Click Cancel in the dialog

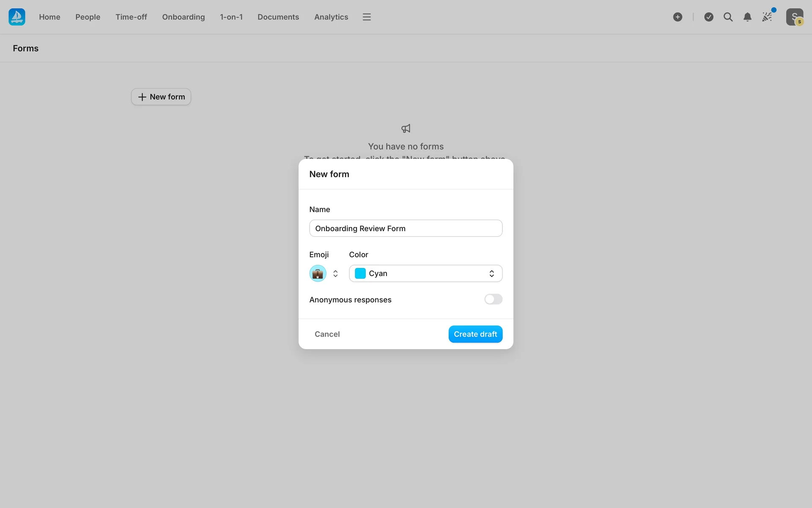click(x=327, y=334)
